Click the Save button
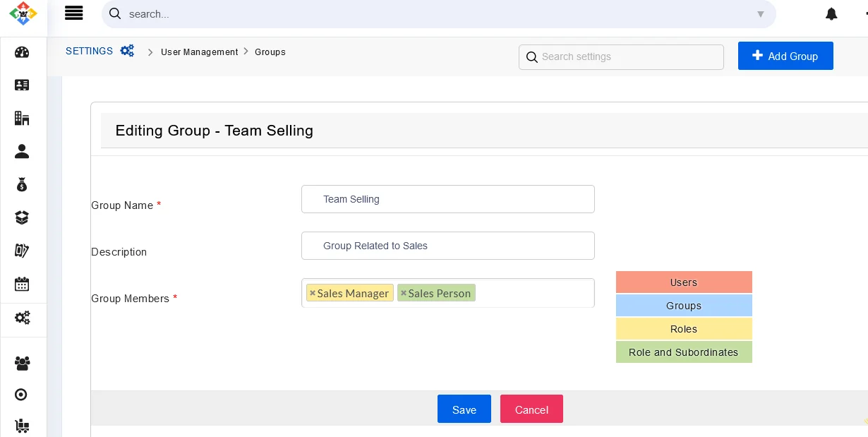 [x=464, y=409]
